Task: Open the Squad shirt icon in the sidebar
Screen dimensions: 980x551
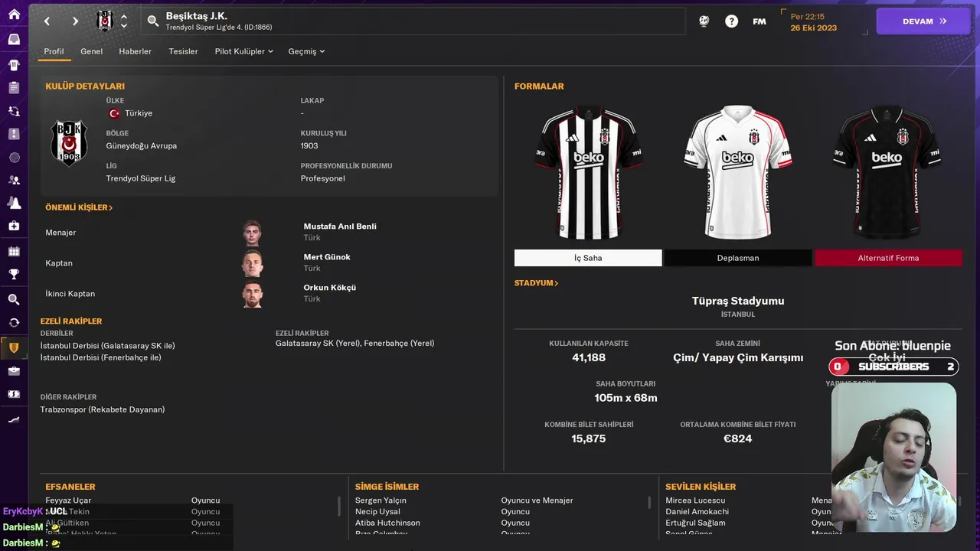Action: [14, 64]
